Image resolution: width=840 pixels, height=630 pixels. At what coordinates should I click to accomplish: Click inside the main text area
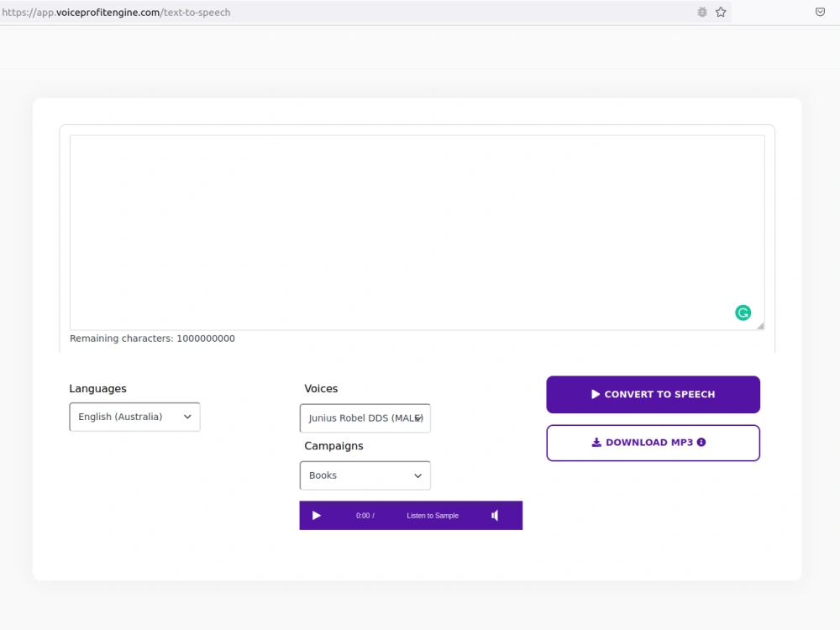(x=417, y=232)
